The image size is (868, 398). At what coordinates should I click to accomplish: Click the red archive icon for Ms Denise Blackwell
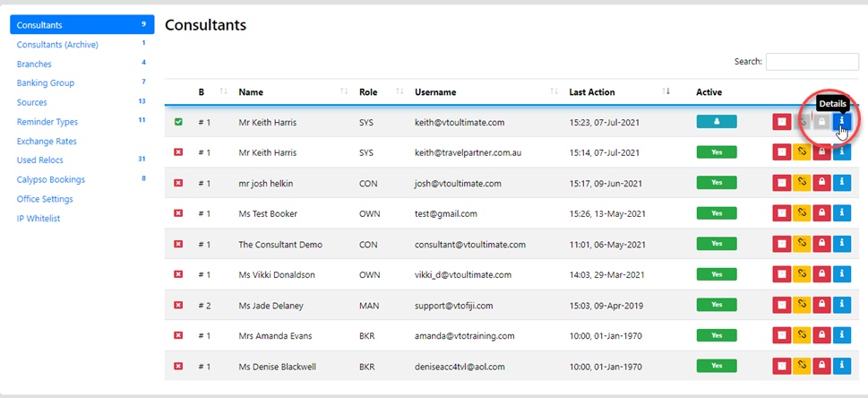(782, 366)
